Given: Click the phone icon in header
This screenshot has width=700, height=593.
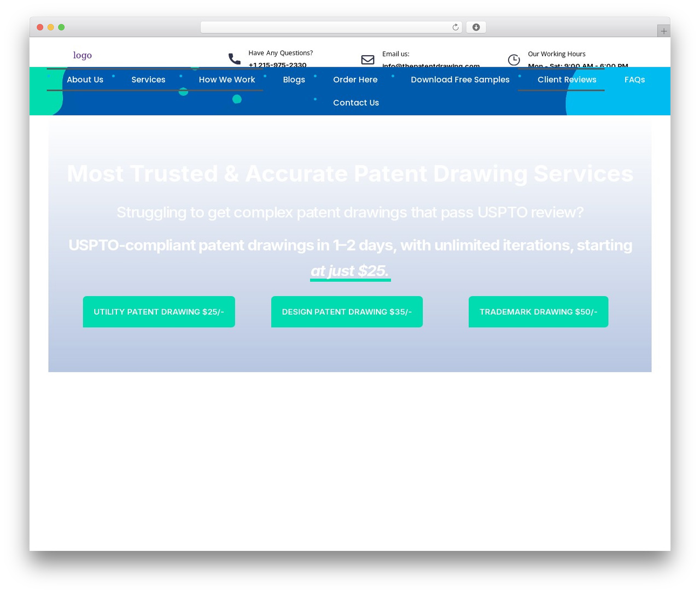Looking at the screenshot, I should tap(235, 59).
